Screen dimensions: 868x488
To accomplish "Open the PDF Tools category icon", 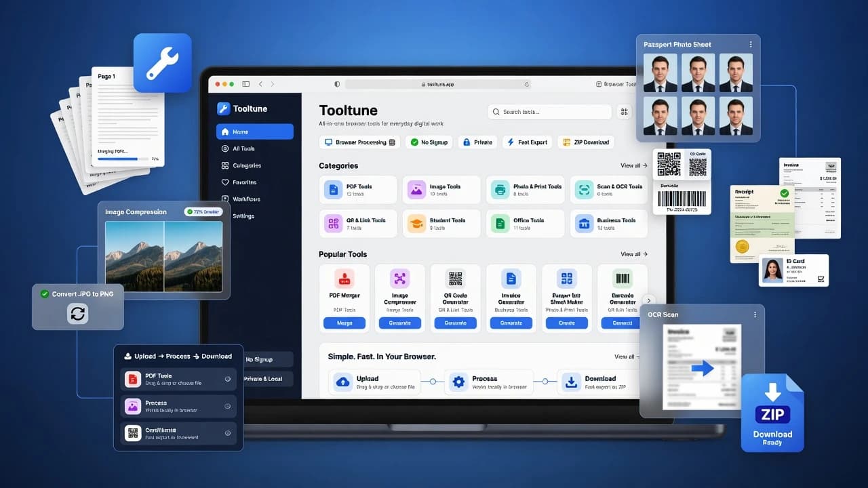I will 333,190.
